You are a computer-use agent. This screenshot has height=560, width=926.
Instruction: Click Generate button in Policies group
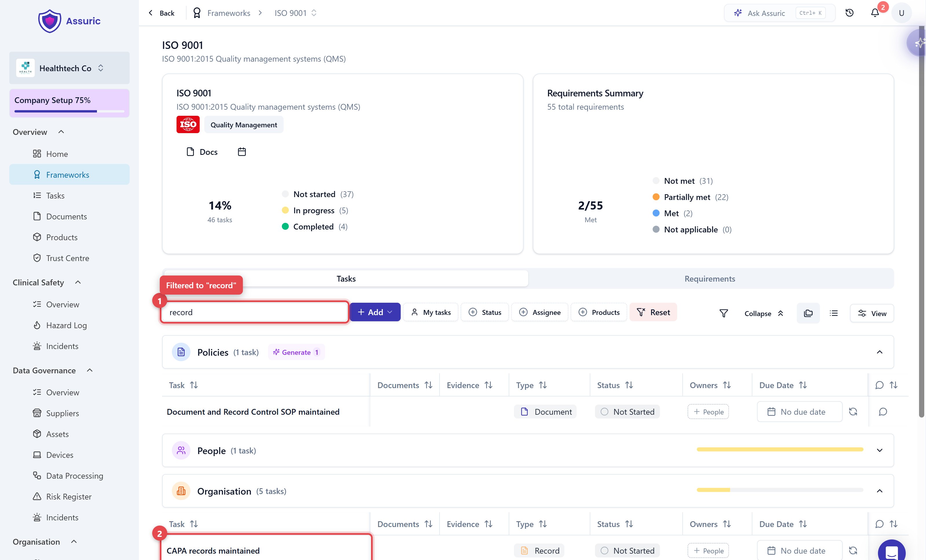[296, 352]
